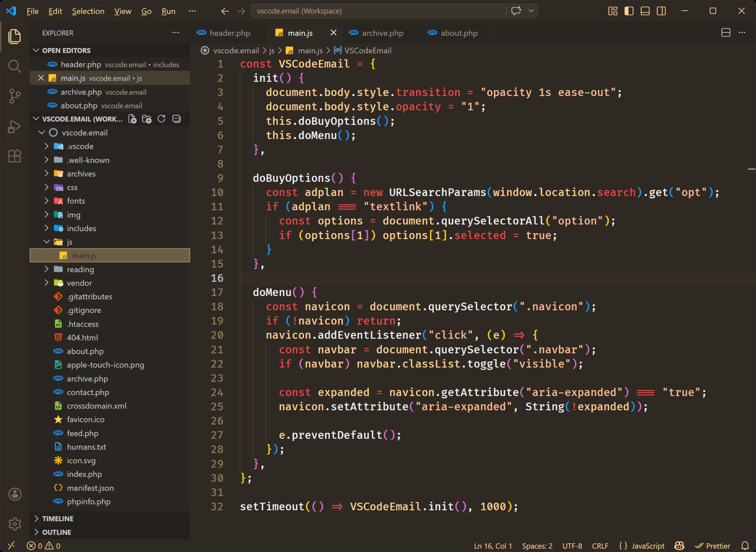Click Ln 16, Col 1 in status bar
The image size is (756, 552).
point(493,546)
